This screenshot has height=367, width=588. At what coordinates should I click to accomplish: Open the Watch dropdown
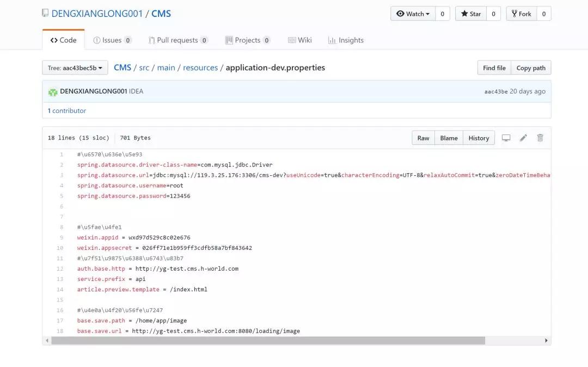(x=413, y=14)
